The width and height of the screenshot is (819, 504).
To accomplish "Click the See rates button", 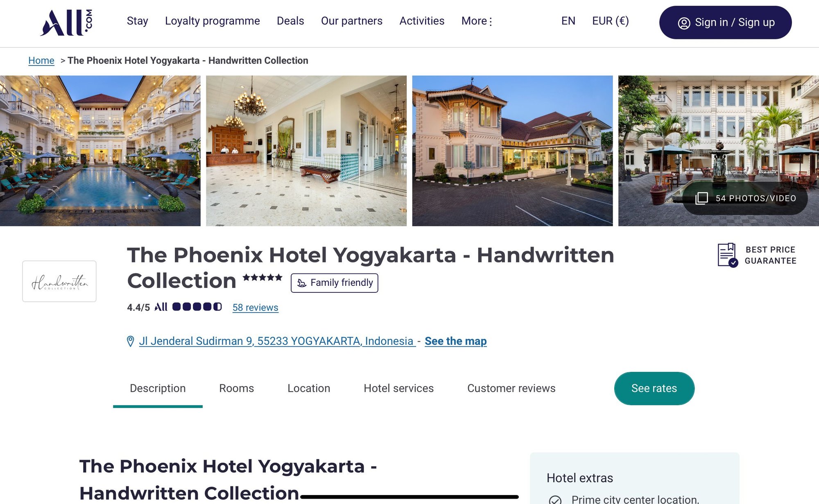I will pos(654,388).
